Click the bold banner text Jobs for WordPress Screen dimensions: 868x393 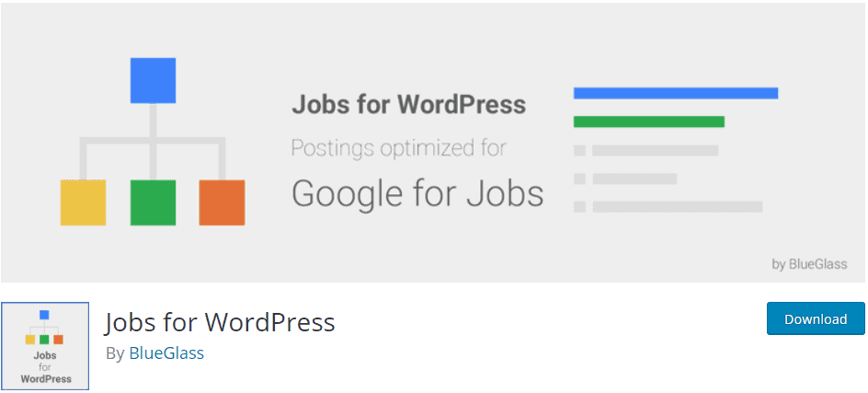pyautogui.click(x=409, y=104)
